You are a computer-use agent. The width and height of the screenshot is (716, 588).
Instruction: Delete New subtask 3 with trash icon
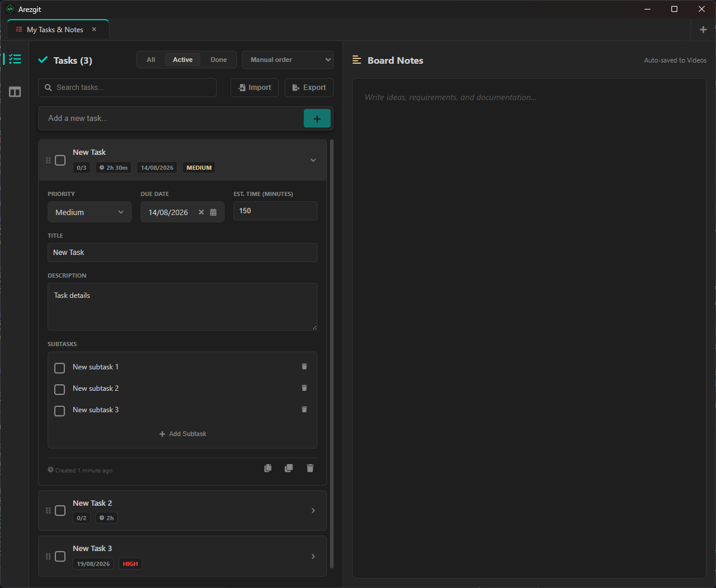[x=304, y=409]
